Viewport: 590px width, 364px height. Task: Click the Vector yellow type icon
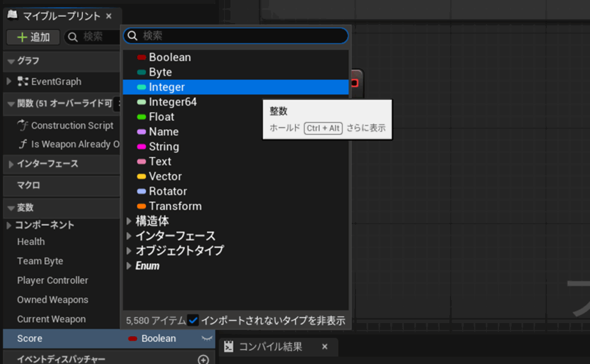click(x=141, y=177)
